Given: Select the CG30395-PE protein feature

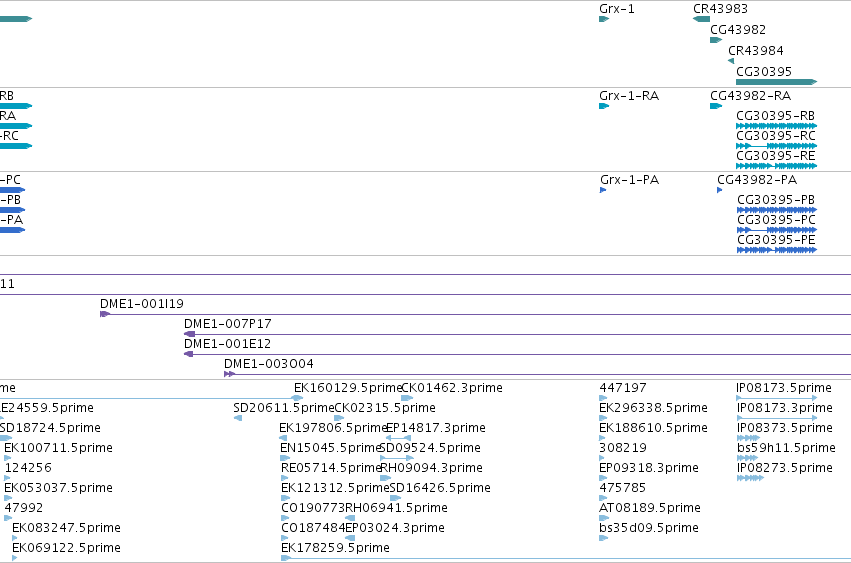Looking at the screenshot, I should 777,250.
